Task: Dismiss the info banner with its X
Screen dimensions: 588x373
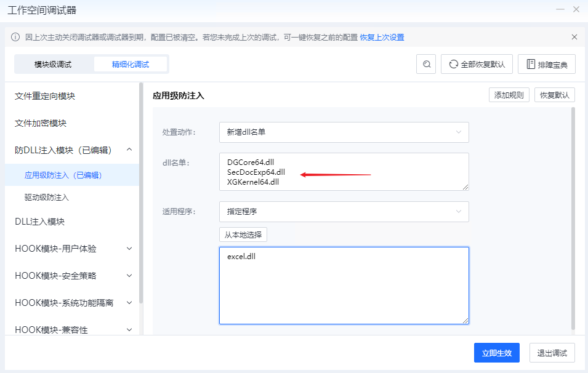Action: tap(574, 37)
